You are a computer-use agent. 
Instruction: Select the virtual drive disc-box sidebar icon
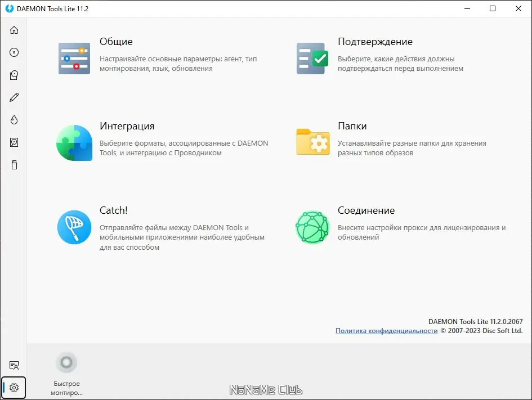pyautogui.click(x=14, y=75)
